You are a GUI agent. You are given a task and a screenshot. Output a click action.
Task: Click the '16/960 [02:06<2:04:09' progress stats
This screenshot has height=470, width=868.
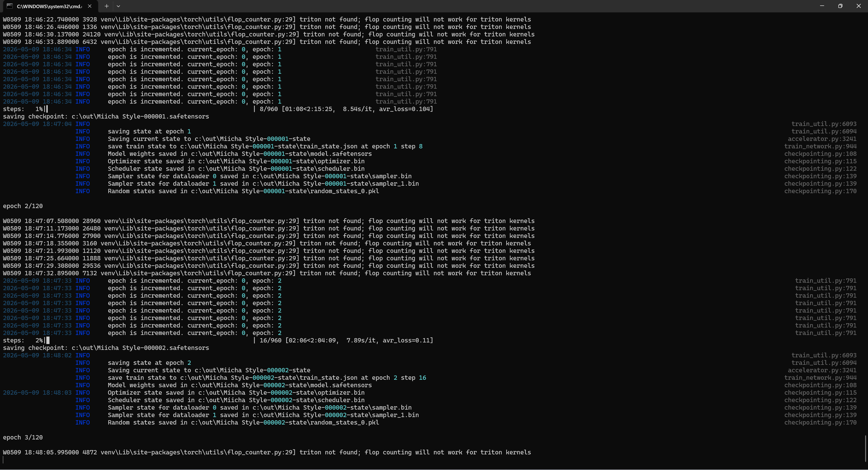[x=346, y=341]
